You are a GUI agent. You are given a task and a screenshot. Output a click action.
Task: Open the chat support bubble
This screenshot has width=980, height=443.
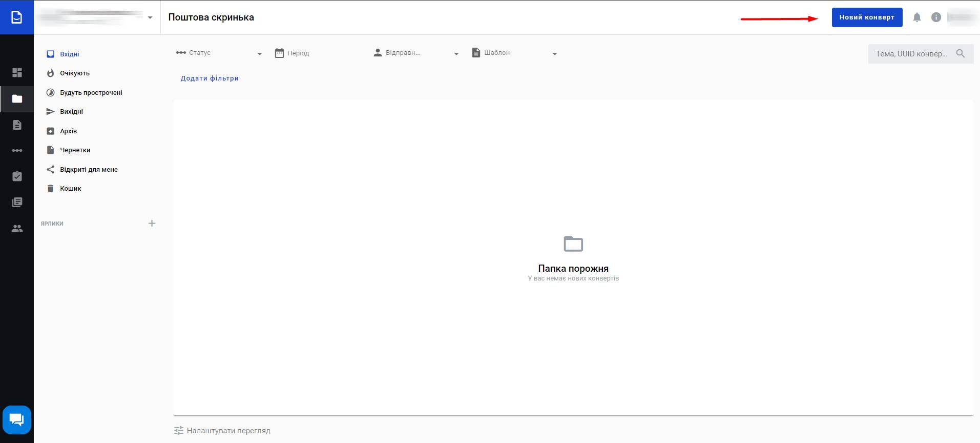[x=17, y=420]
